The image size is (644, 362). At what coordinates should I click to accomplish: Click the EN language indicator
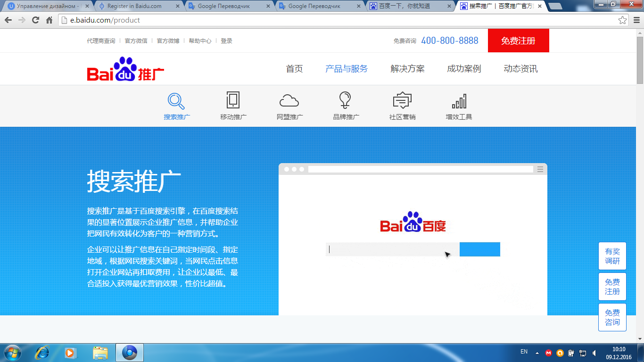pos(524,352)
